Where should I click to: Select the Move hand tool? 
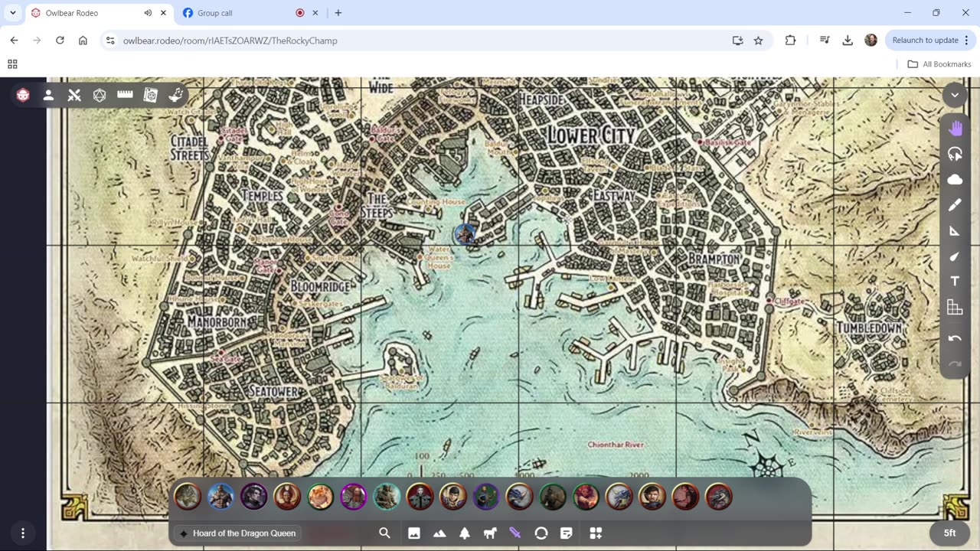(x=955, y=128)
